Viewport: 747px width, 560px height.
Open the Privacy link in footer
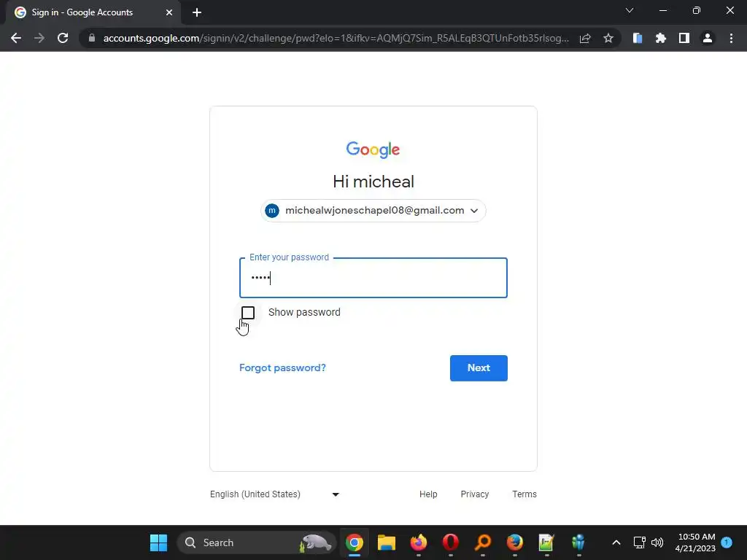coord(474,494)
